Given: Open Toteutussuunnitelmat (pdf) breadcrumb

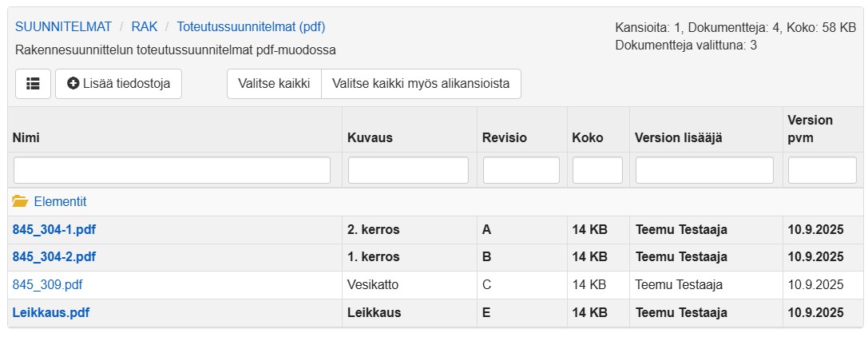Looking at the screenshot, I should (251, 26).
